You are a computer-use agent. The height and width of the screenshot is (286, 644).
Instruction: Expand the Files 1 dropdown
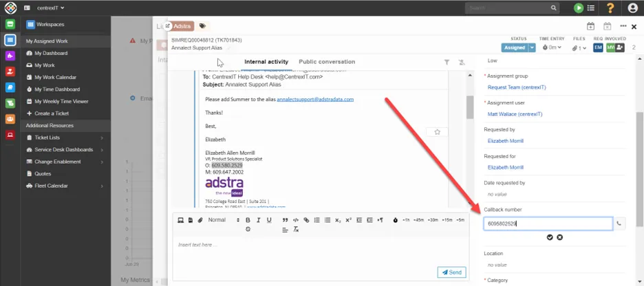(579, 48)
